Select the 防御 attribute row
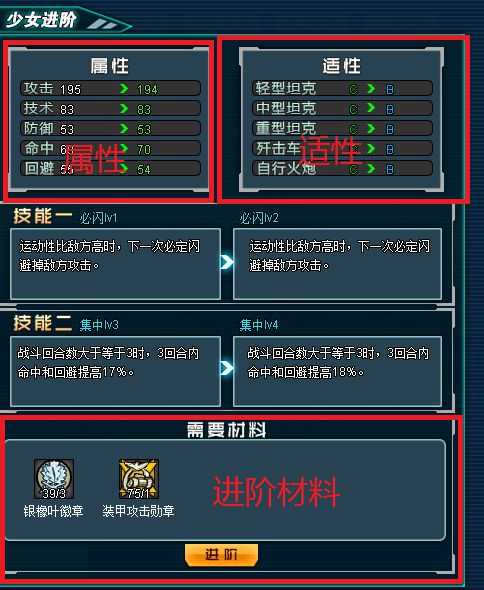Screen dimensions: 484x590 pos(110,129)
